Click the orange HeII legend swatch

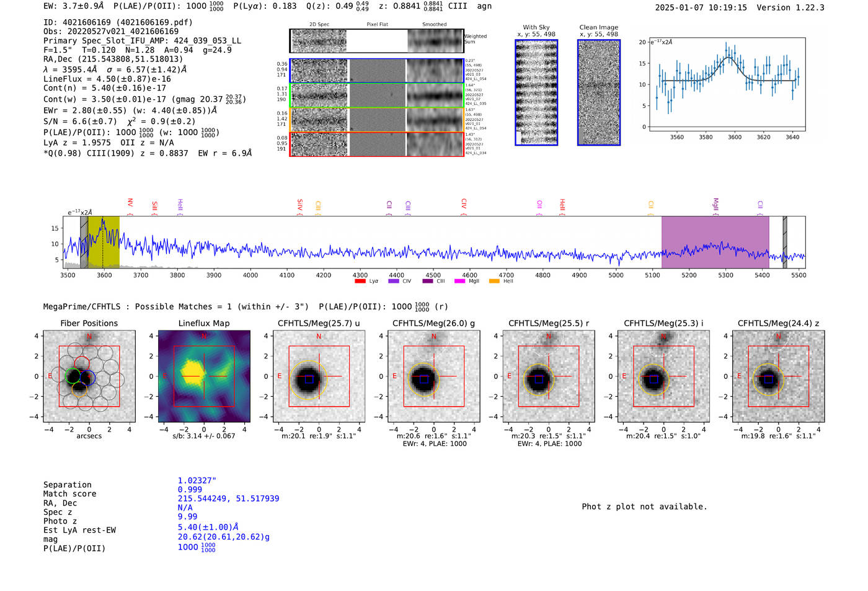[x=494, y=281]
